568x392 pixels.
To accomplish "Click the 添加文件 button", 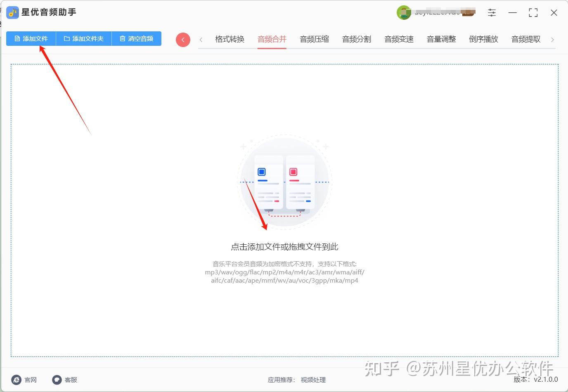I will [x=31, y=39].
